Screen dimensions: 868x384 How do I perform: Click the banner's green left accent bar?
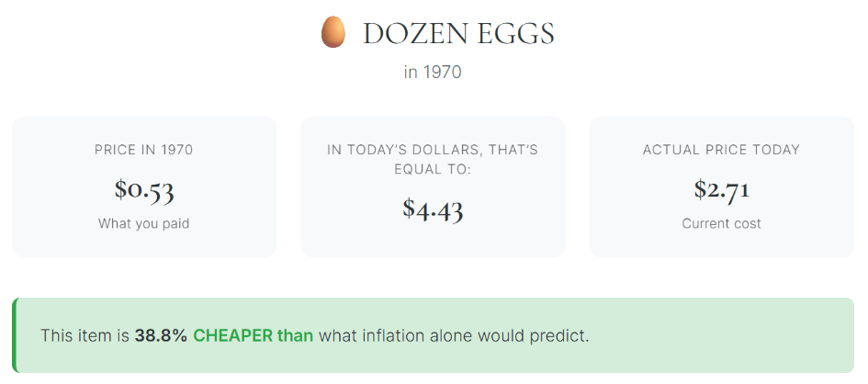pyautogui.click(x=15, y=335)
